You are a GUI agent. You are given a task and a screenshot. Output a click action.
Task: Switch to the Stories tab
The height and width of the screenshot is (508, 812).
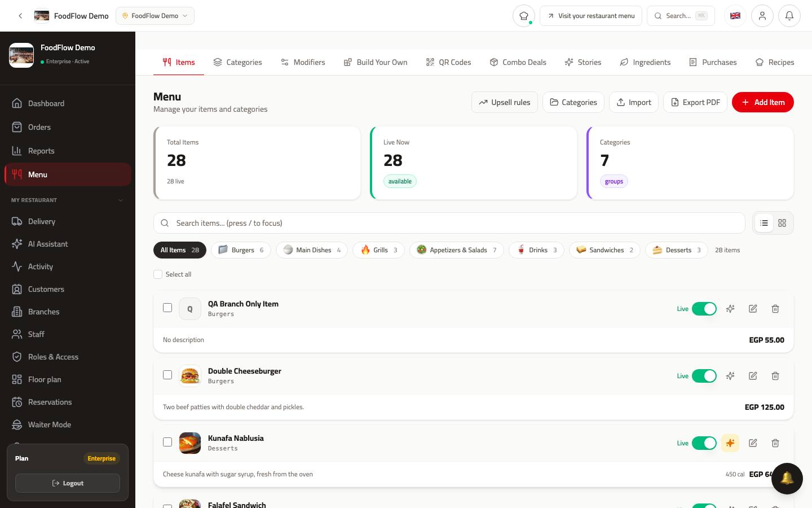pyautogui.click(x=583, y=62)
